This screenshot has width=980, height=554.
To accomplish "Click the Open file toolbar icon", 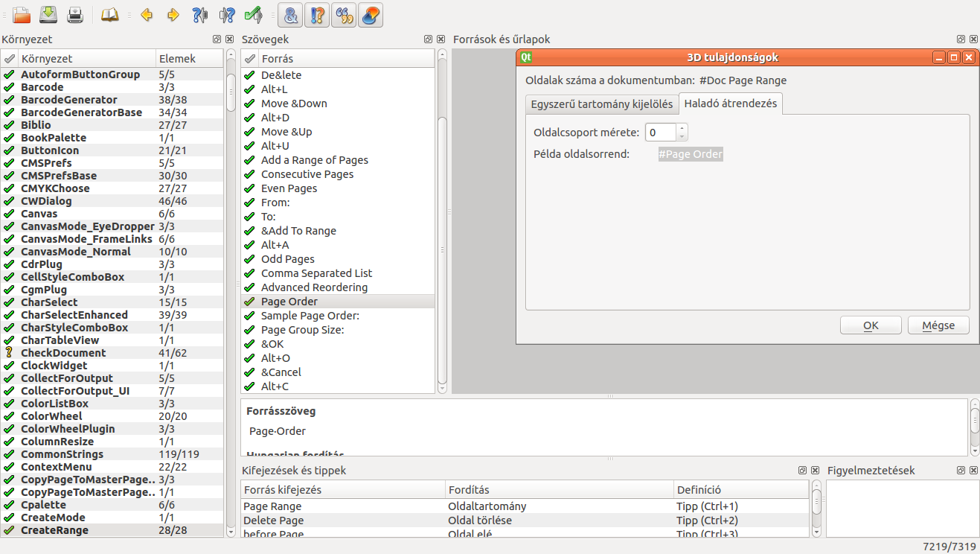I will coord(22,14).
